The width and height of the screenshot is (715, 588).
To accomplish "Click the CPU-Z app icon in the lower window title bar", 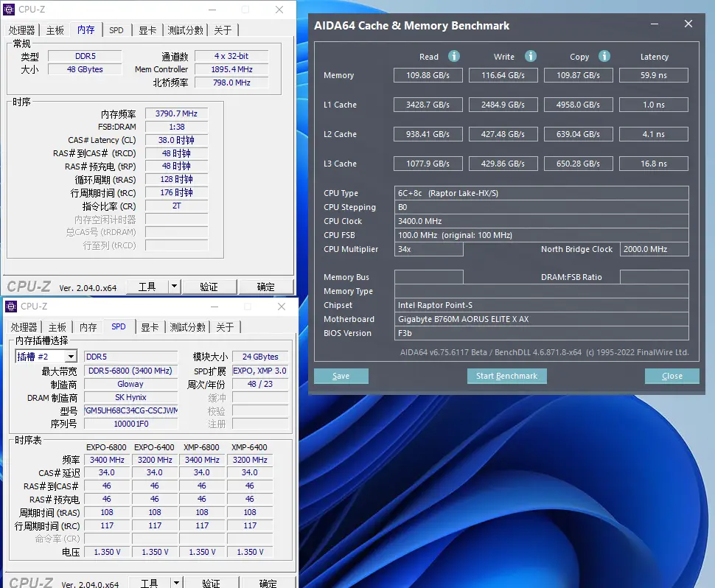I will pos(11,307).
